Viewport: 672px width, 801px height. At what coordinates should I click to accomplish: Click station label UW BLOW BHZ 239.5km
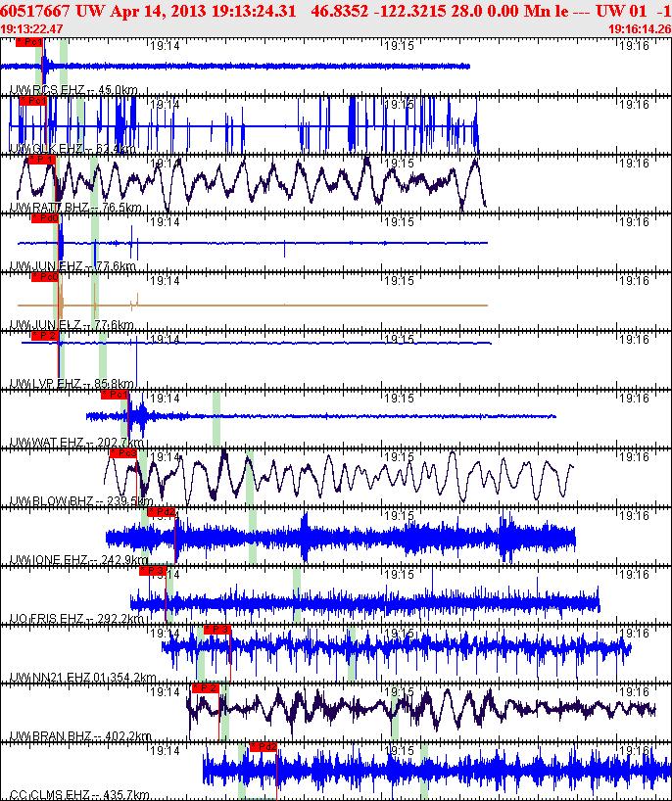[81, 501]
